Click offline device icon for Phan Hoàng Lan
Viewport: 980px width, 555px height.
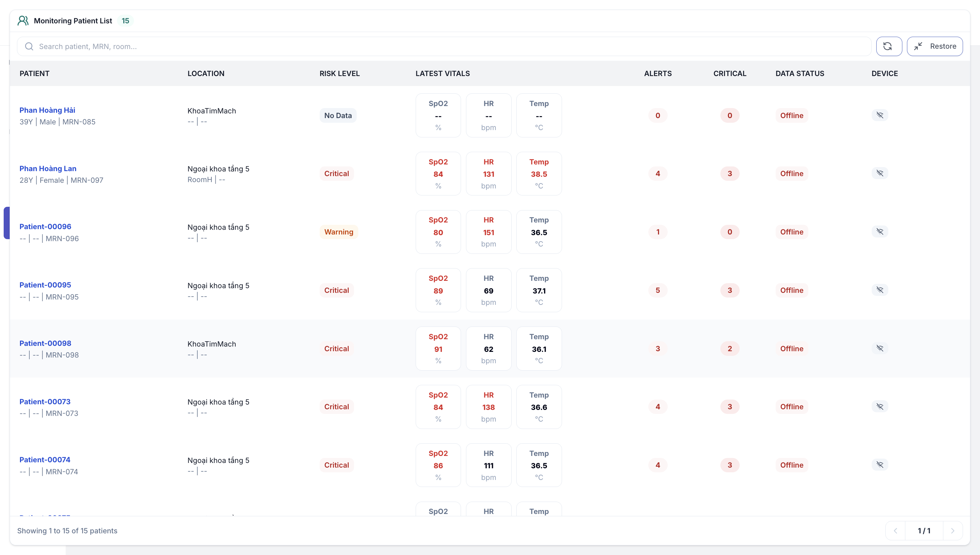[879, 173]
